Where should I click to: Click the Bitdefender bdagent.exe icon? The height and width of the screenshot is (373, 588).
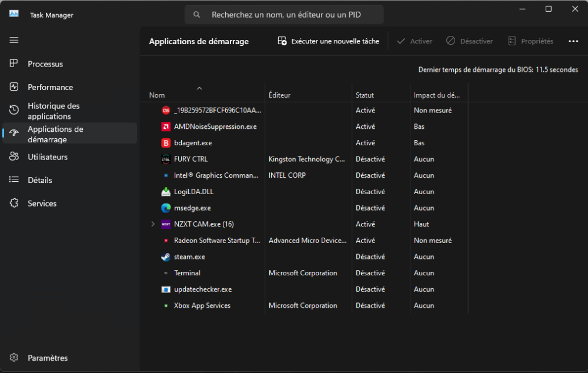pos(166,143)
